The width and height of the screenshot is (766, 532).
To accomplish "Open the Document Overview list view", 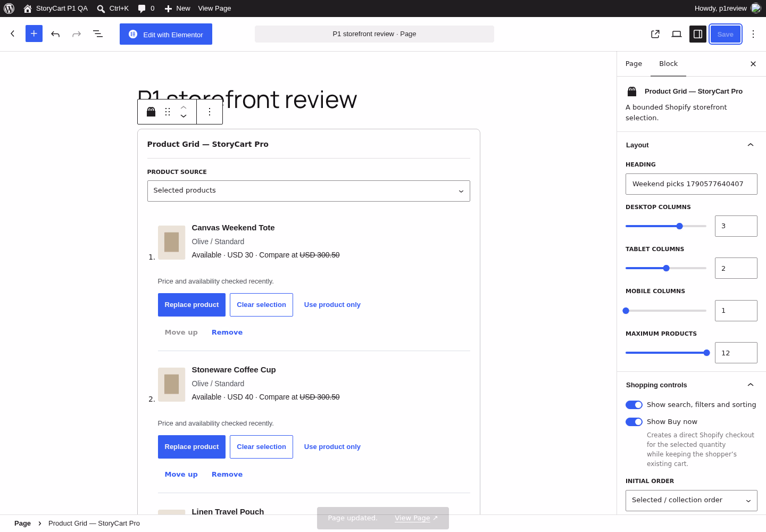I will point(98,34).
